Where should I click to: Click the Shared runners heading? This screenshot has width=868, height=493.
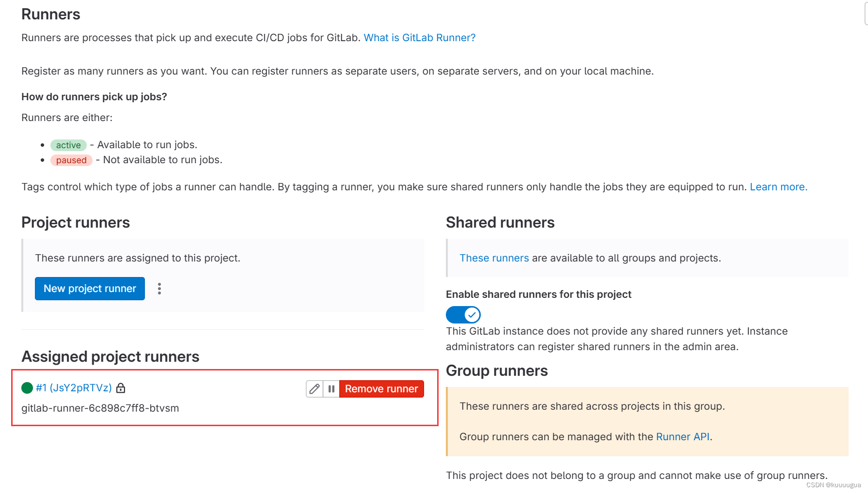[x=500, y=223]
